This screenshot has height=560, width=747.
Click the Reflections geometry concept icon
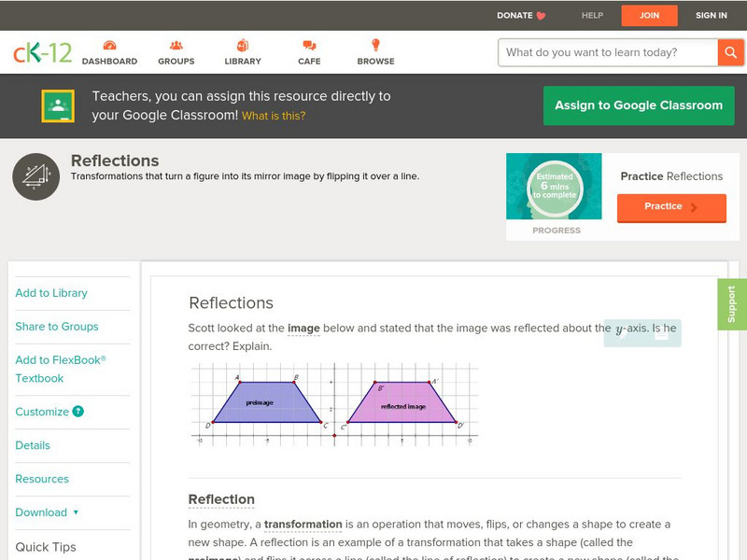[36, 176]
